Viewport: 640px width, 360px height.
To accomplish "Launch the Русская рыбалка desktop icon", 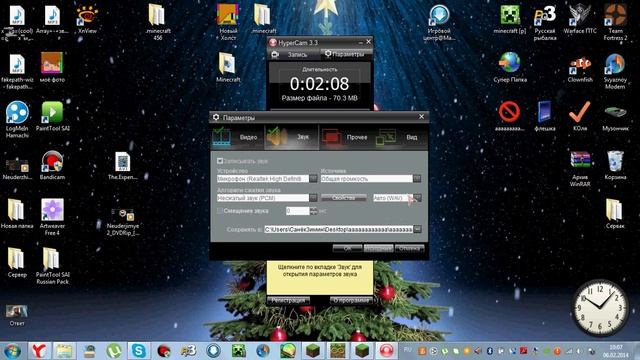I will click(x=545, y=22).
